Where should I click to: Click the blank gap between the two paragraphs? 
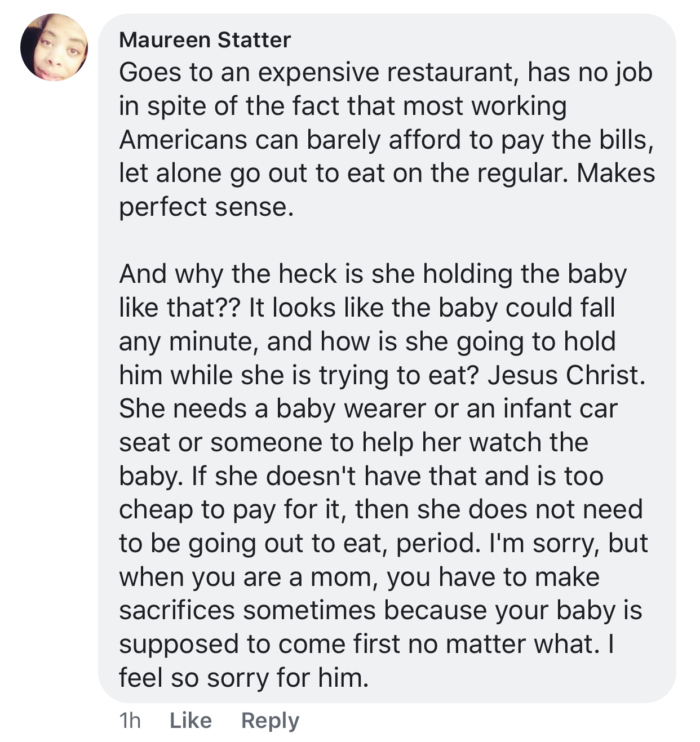point(386,241)
